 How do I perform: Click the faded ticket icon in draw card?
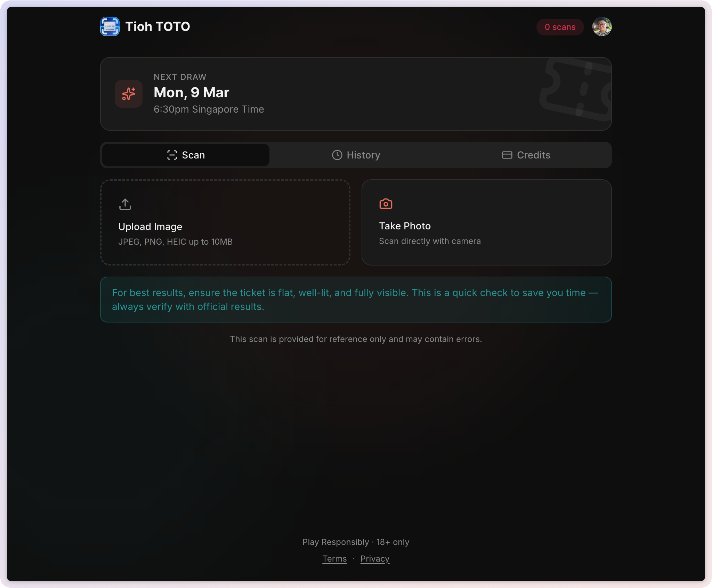click(x=576, y=90)
